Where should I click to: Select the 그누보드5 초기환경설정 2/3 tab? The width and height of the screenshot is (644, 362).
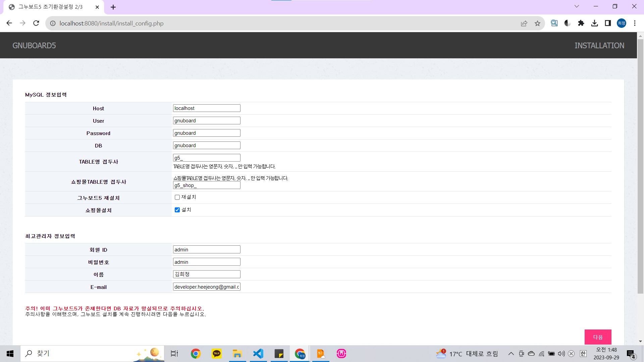point(54,7)
